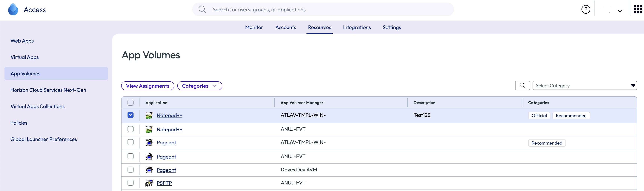Focus the users, groups, applications search field
The height and width of the screenshot is (191, 644).
[x=323, y=10]
